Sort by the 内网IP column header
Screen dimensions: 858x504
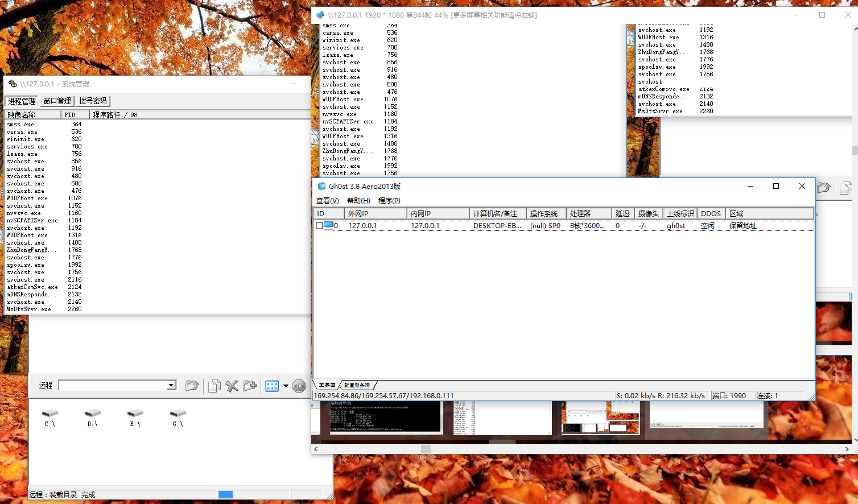pyautogui.click(x=438, y=214)
